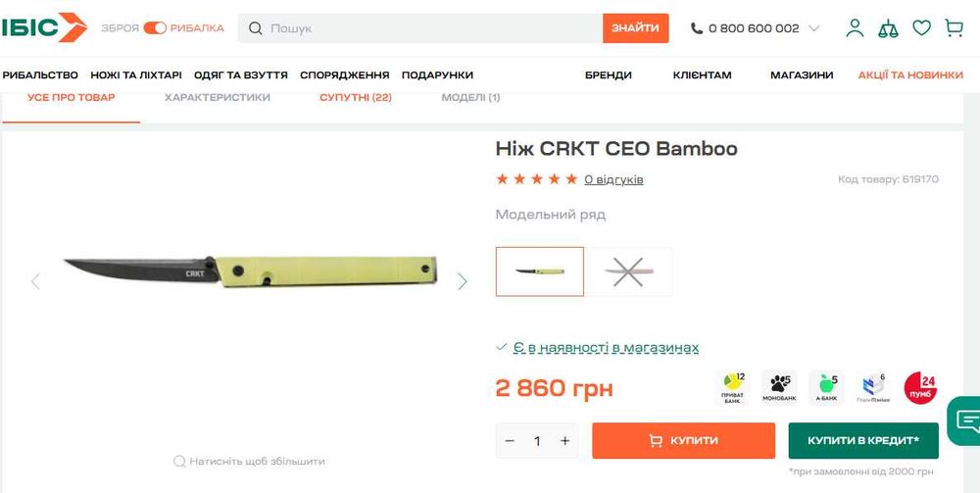Open the 0 відгуків reviews link

pos(613,180)
